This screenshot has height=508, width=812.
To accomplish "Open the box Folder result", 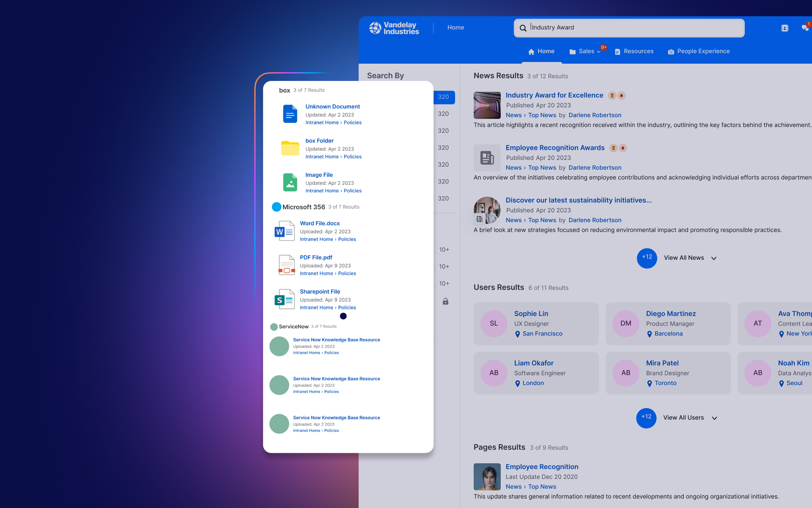I will coord(319,141).
